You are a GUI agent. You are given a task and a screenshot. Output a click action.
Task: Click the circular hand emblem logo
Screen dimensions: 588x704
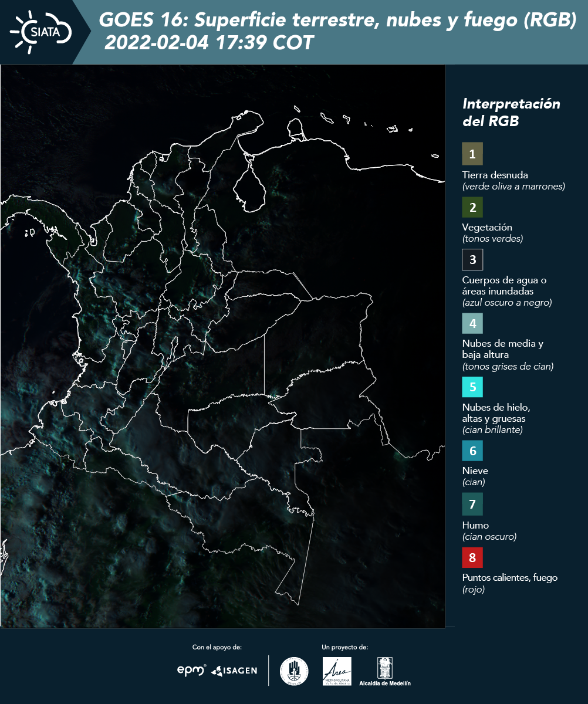pyautogui.click(x=294, y=671)
